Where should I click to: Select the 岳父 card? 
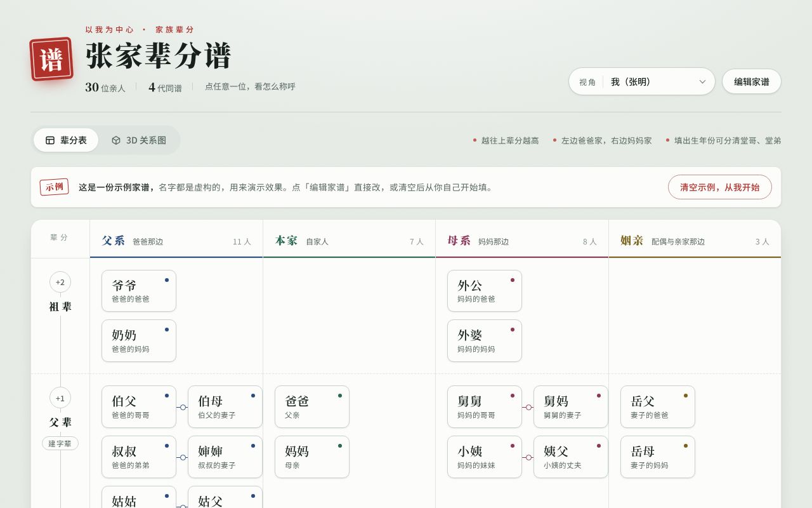click(658, 407)
